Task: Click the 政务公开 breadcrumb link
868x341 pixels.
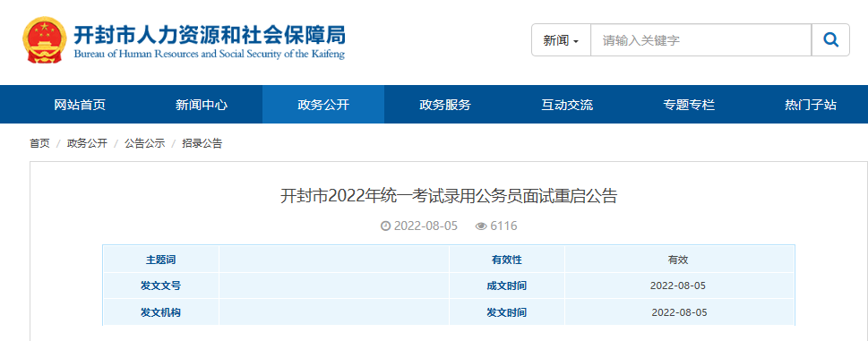Action: [x=87, y=144]
